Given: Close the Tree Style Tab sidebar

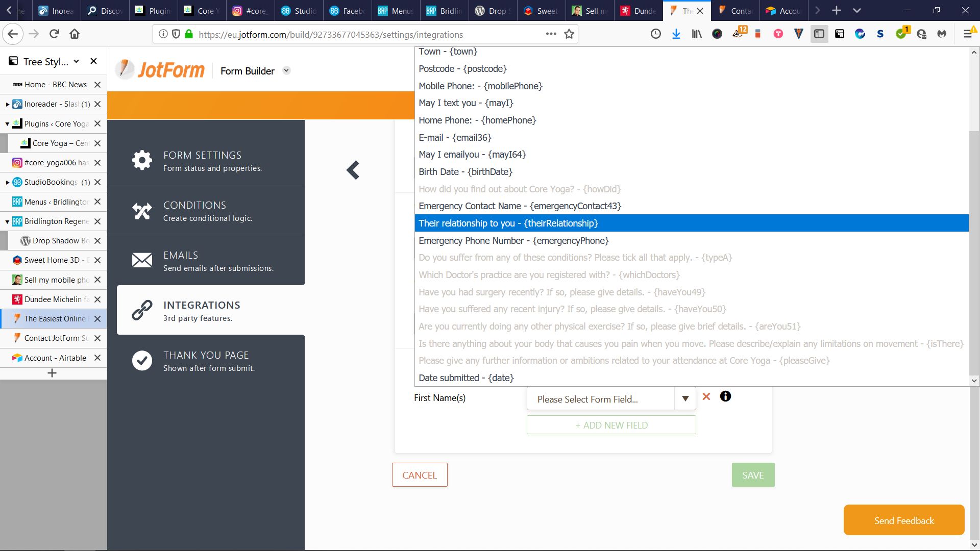Looking at the screenshot, I should pos(93,61).
